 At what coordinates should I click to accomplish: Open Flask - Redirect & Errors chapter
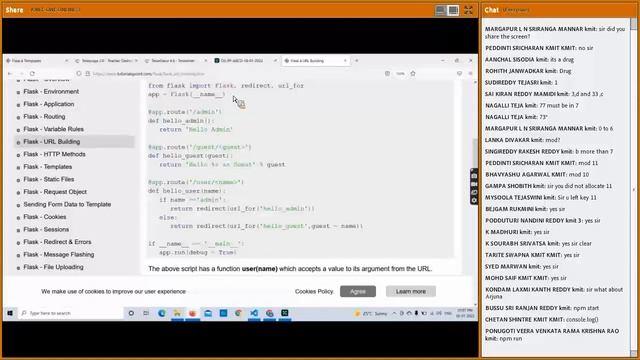point(57,242)
